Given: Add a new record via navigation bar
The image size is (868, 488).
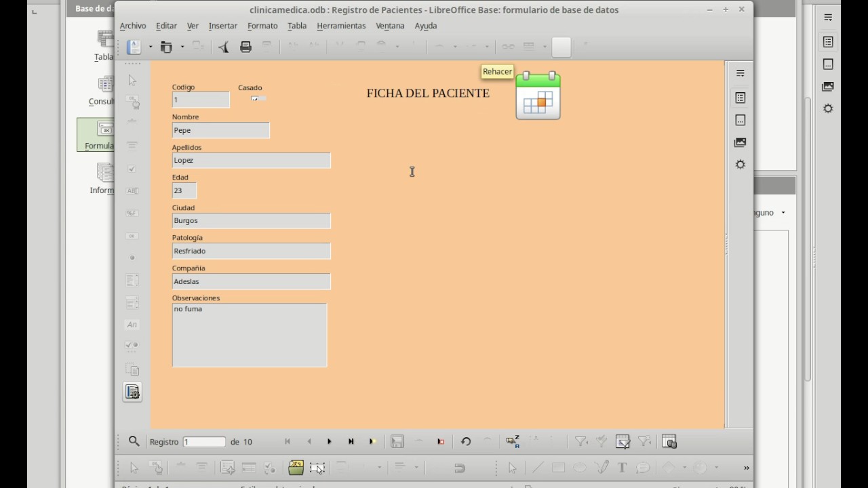Looking at the screenshot, I should 372,441.
